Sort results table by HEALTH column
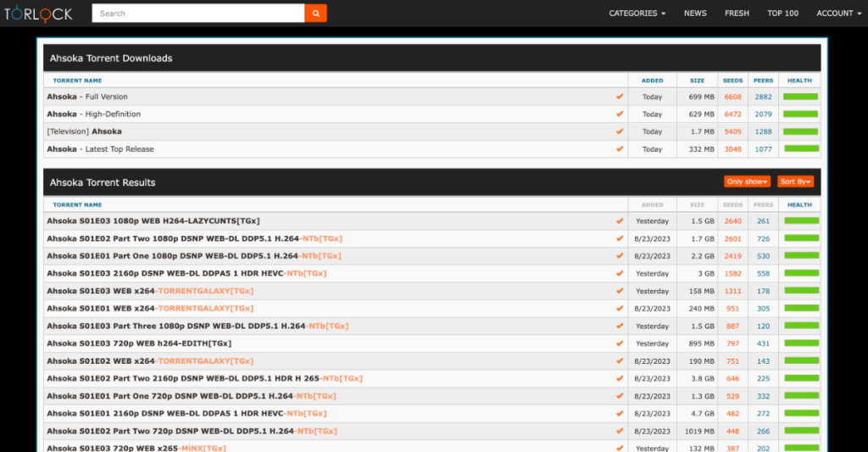Screen dimensions: 868x452 click(800, 205)
